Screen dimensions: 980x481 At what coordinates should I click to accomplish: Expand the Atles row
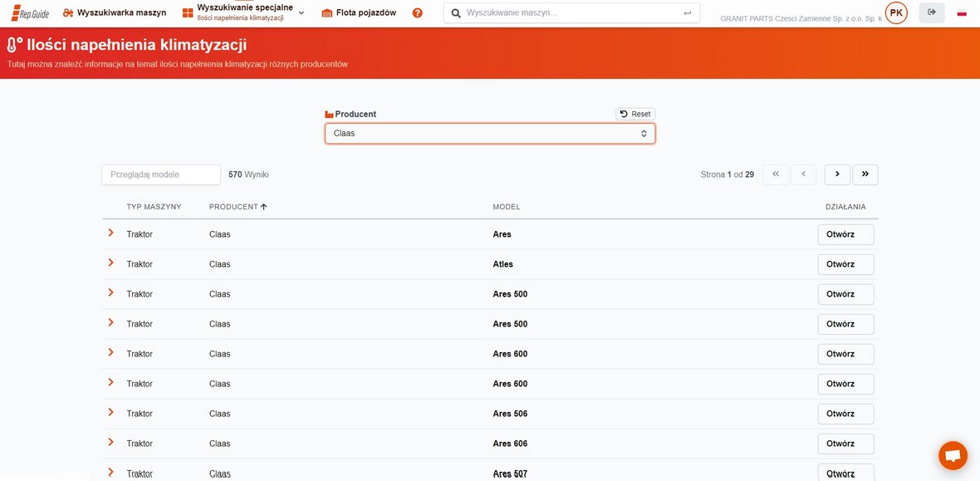(110, 263)
